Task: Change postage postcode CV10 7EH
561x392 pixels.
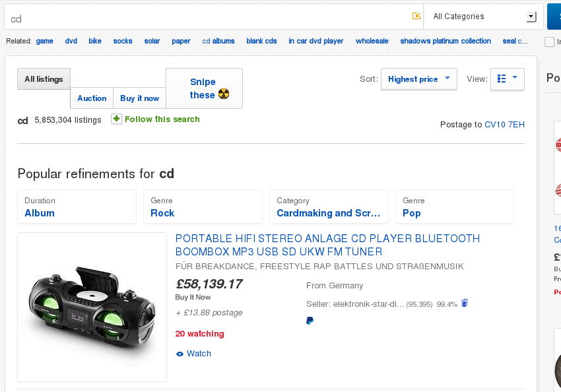Action: (504, 125)
